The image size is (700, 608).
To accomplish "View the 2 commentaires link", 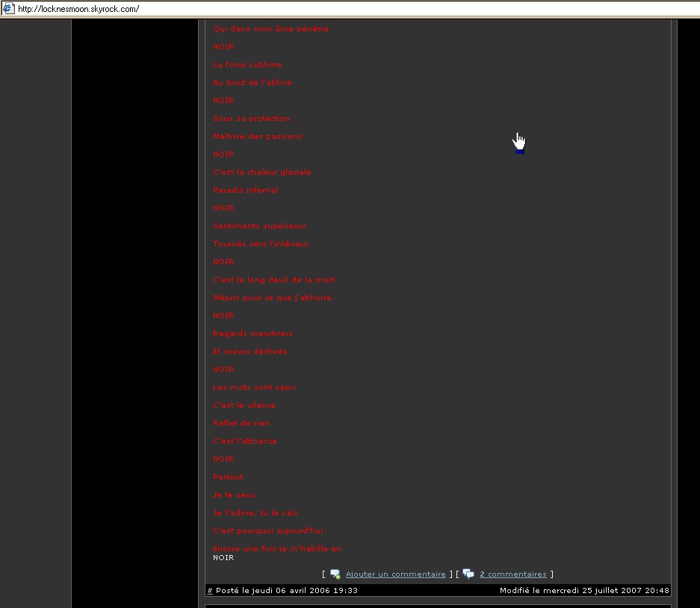I will (x=513, y=574).
